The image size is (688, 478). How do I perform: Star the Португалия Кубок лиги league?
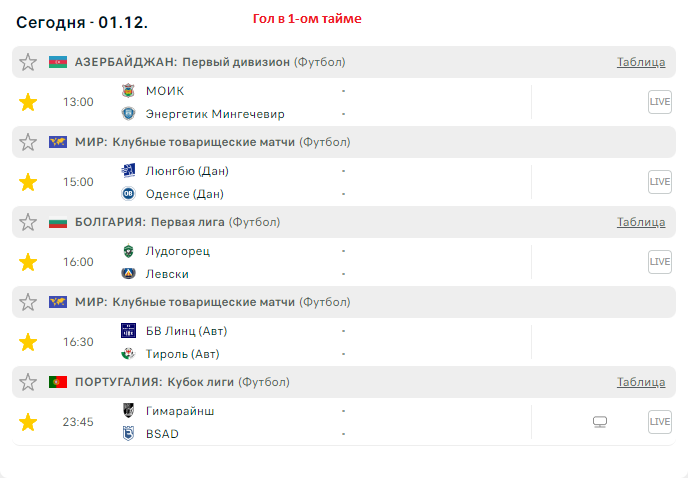pyautogui.click(x=28, y=382)
